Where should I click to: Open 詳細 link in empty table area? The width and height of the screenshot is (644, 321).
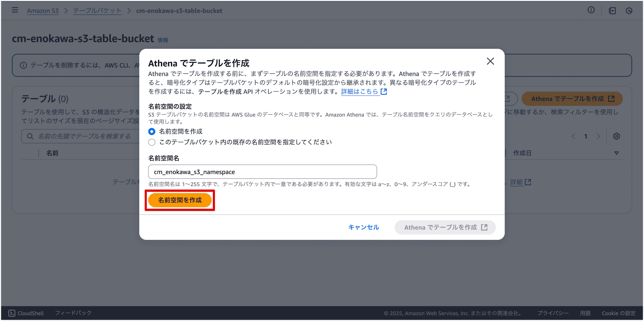[516, 182]
